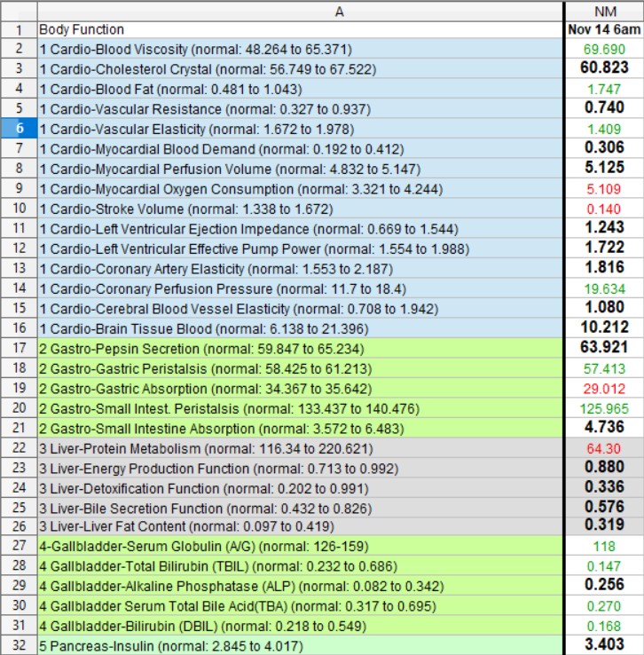644x655 pixels.
Task: Select the NM column header
Action: 604,11
